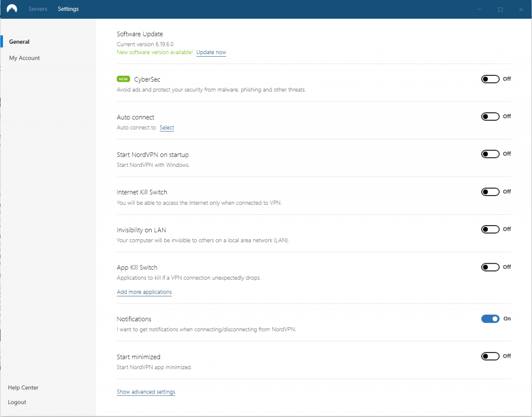
Task: Click the Auto connect title
Action: 136,118
